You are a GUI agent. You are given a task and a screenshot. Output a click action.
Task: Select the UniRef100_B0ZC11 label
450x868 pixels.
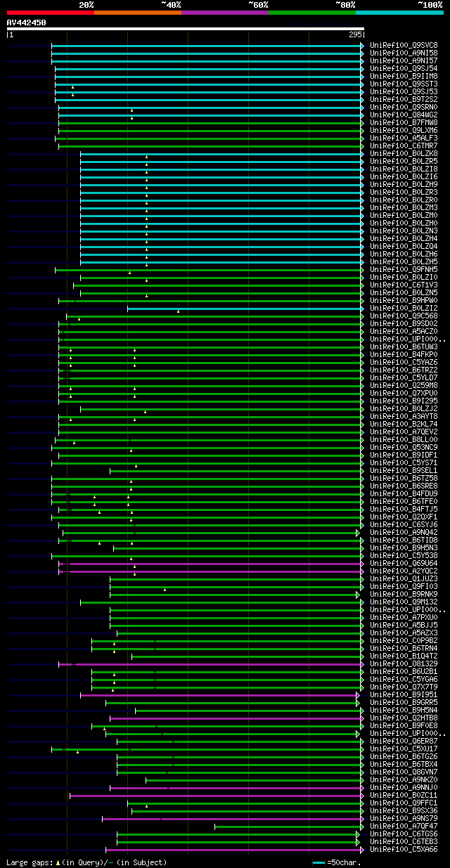(404, 795)
